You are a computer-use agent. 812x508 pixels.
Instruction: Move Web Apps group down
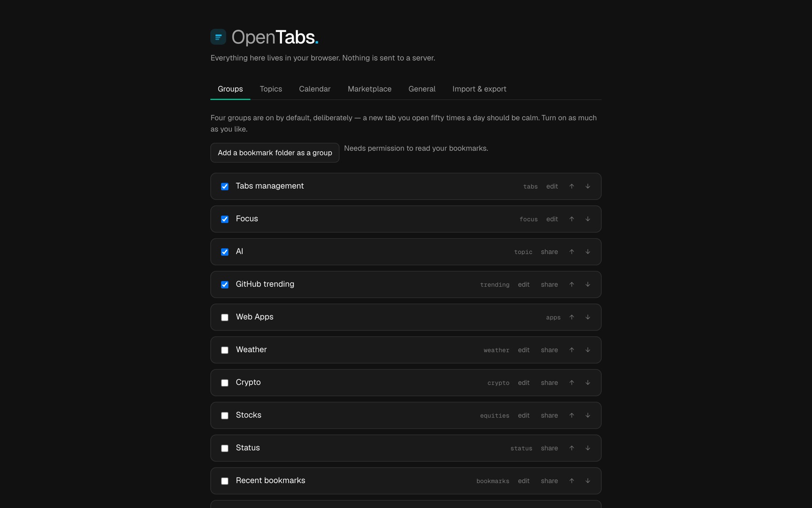[588, 317]
